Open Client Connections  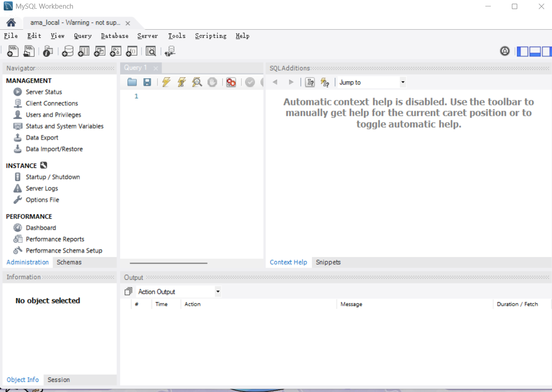[52, 103]
